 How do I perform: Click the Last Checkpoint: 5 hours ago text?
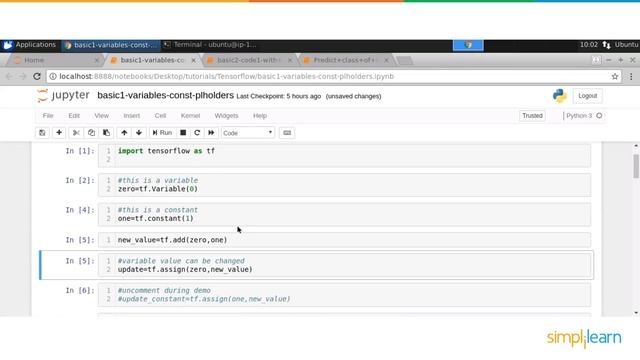pos(279,96)
